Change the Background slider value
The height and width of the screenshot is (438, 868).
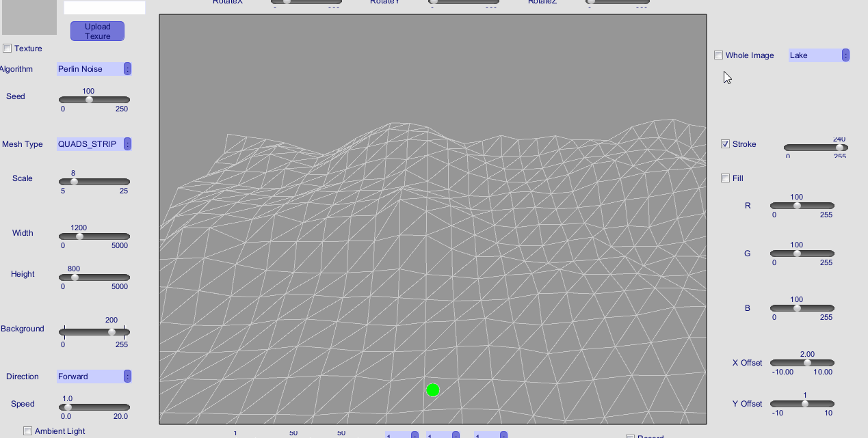(94, 332)
